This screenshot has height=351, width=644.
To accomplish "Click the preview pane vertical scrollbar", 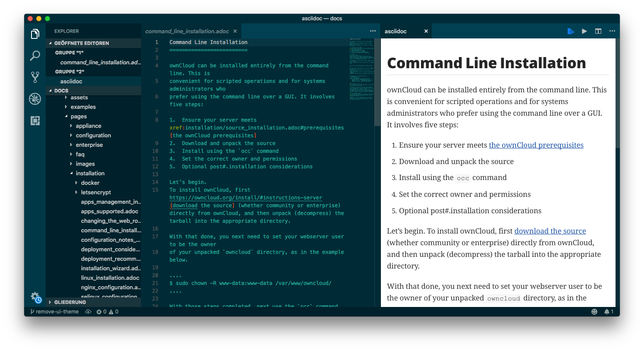I will pos(618,93).
